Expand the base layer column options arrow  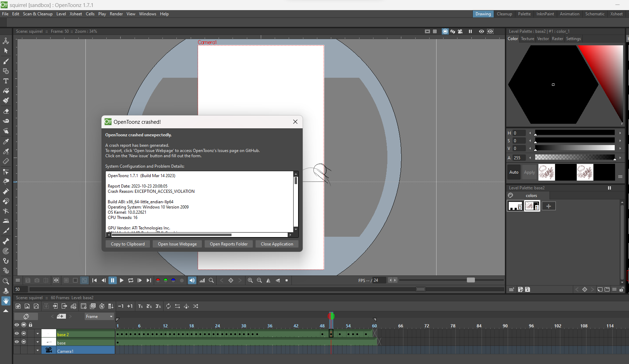(37, 342)
